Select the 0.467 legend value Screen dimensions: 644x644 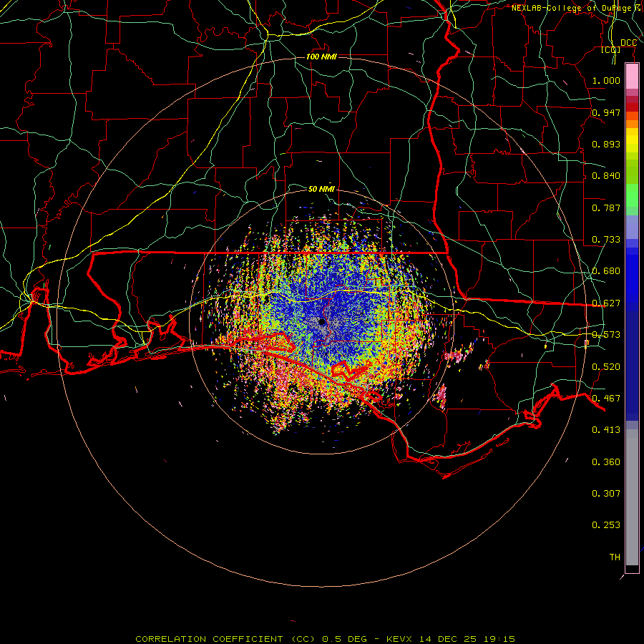coord(606,399)
